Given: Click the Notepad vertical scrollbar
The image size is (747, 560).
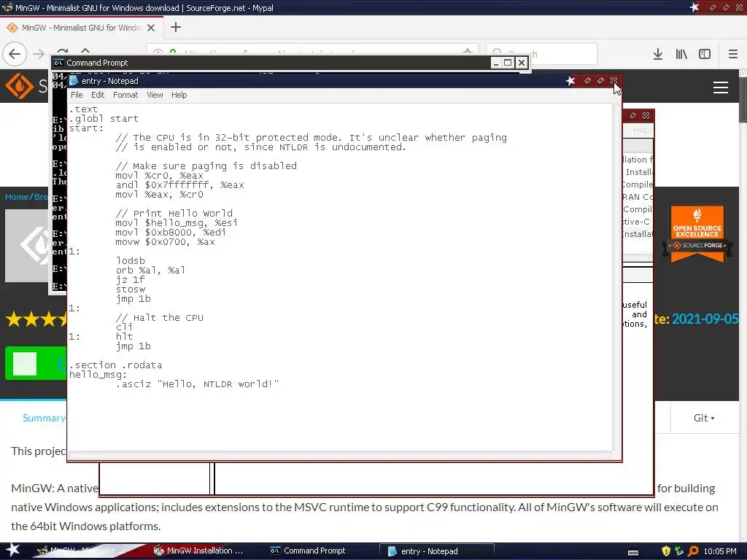Looking at the screenshot, I should point(616,276).
